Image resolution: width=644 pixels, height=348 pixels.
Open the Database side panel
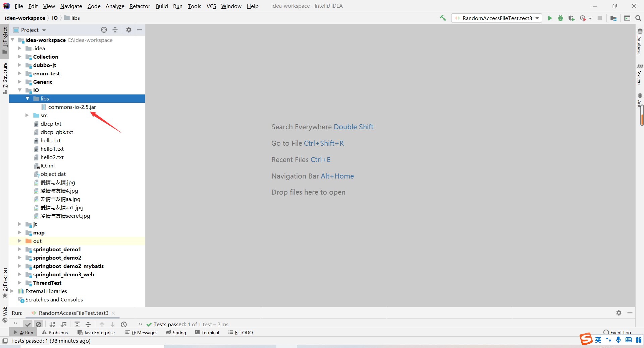coord(640,42)
